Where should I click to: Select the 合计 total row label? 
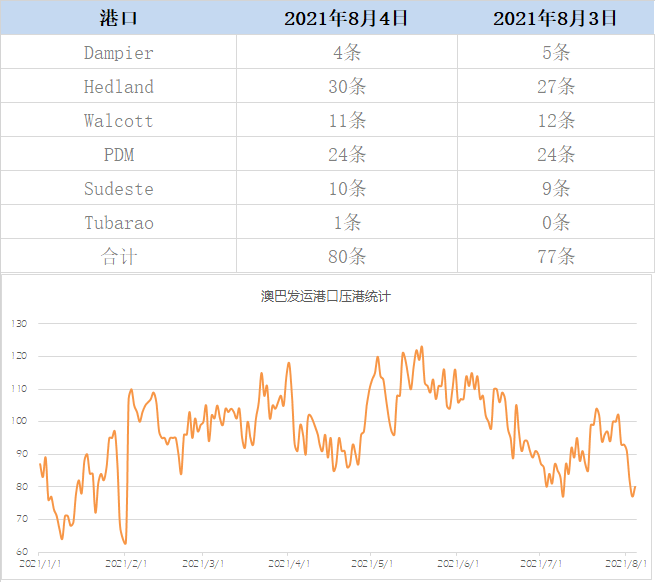(x=119, y=257)
